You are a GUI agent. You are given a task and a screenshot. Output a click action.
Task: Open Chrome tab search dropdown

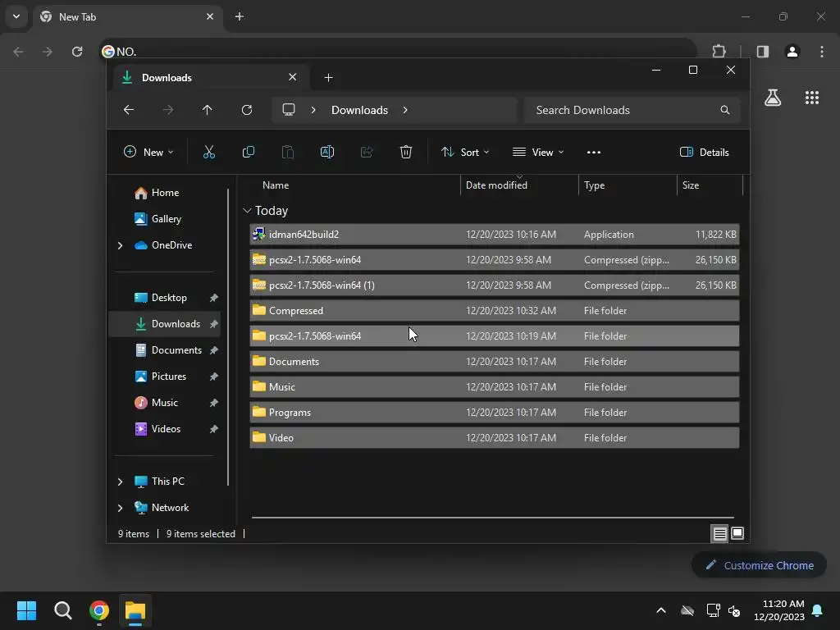[16, 16]
